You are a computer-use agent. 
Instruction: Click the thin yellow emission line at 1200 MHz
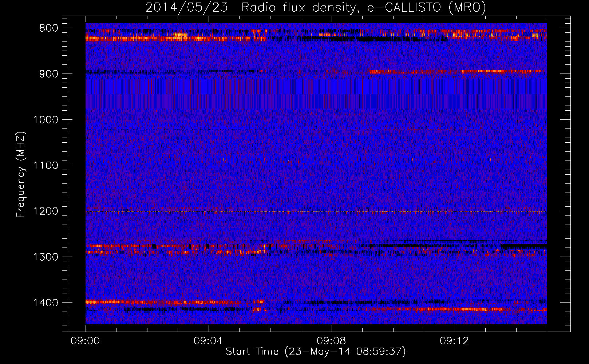(x=316, y=211)
